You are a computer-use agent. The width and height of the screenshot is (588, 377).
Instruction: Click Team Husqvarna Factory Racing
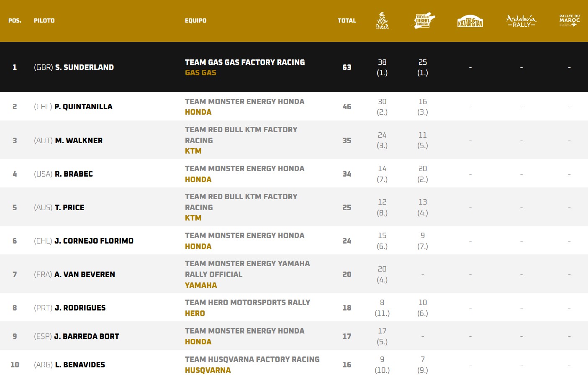[x=252, y=359]
